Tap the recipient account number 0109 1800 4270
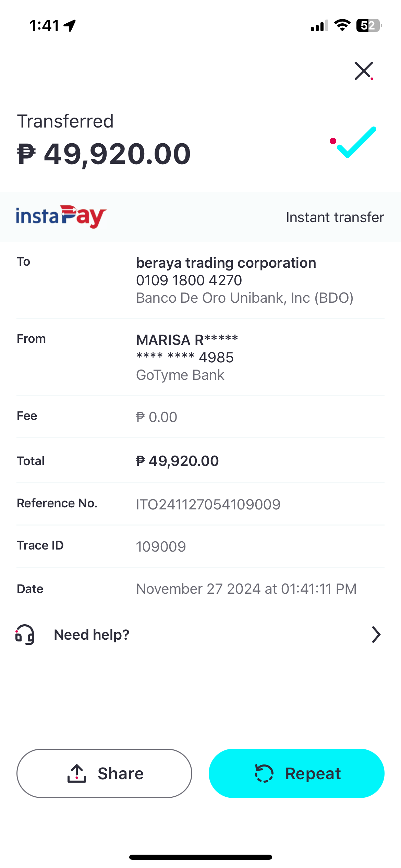401x868 pixels. coord(189,280)
